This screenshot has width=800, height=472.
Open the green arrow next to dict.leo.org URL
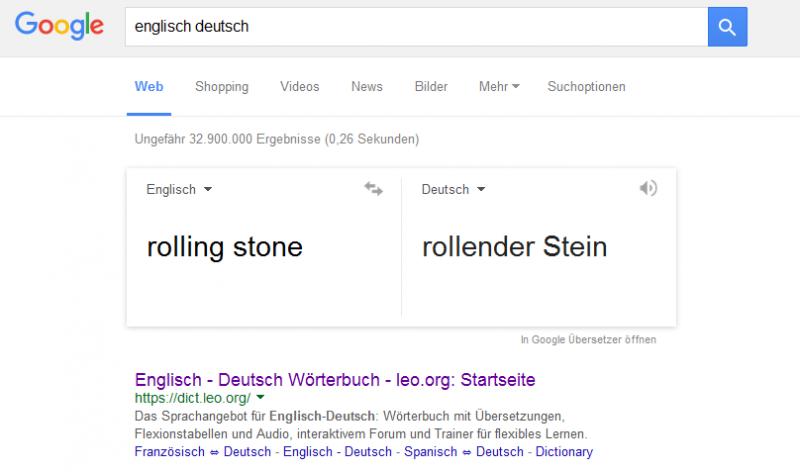coord(261,397)
